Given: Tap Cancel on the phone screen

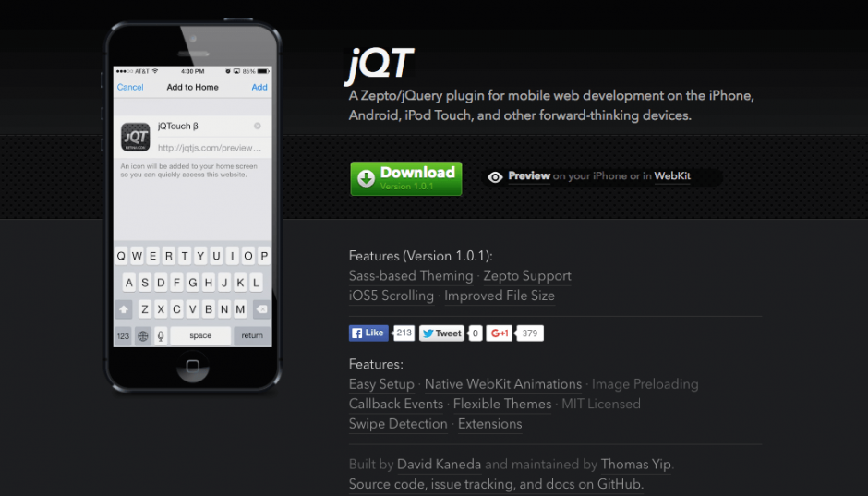Looking at the screenshot, I should click(x=130, y=87).
